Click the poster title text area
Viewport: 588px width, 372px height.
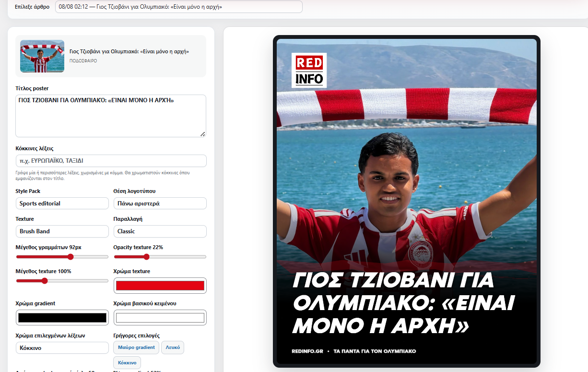(111, 116)
